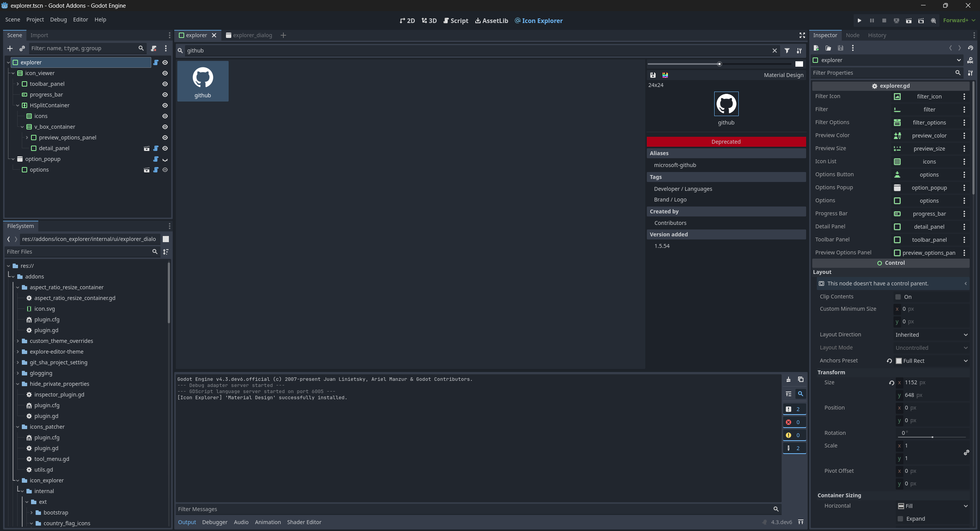Select the Preview Size icon in Inspector
980x531 pixels.
897,148
